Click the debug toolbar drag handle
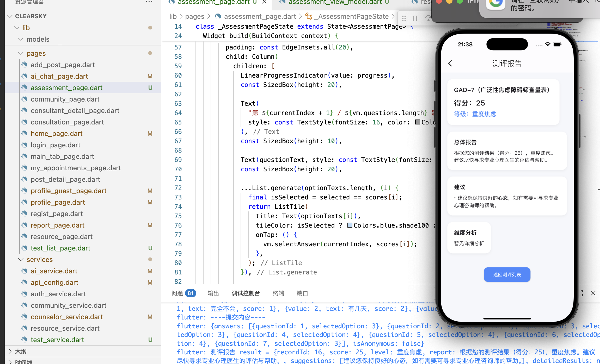Viewport: 600px width, 364px height. [x=404, y=18]
